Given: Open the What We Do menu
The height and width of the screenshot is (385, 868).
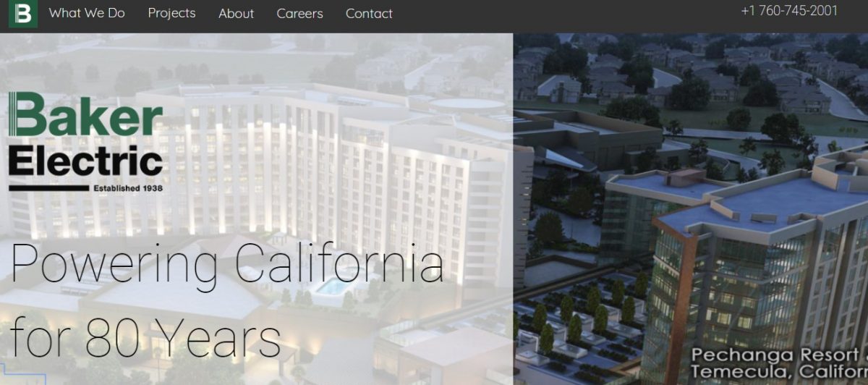Looking at the screenshot, I should [x=87, y=13].
